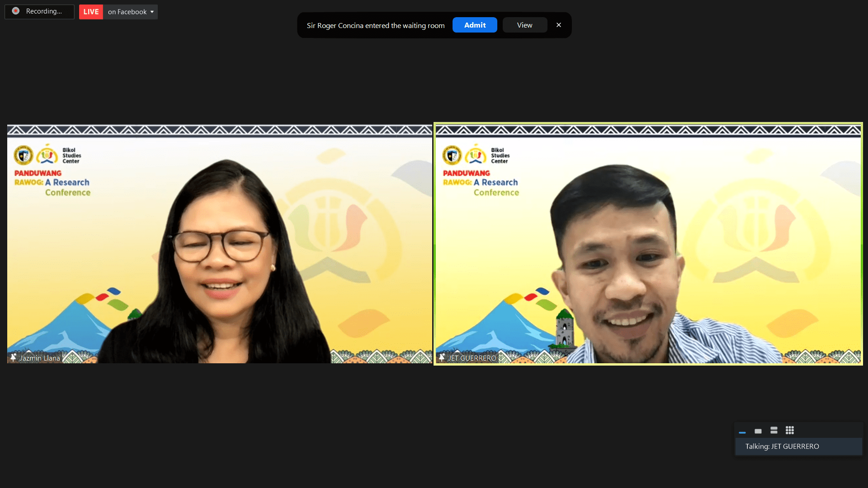Viewport: 868px width, 488px height.
Task: Click the red LIVE badge
Action: point(91,12)
